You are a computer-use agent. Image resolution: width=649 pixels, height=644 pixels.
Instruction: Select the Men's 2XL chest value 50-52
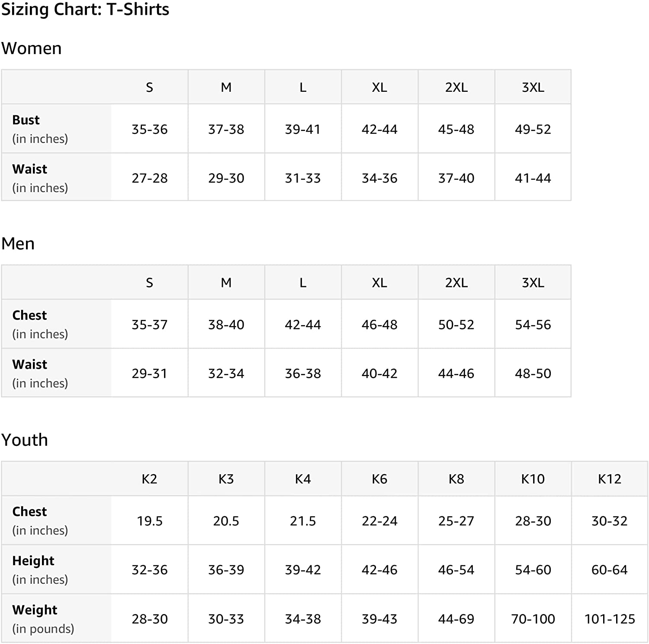pos(456,325)
